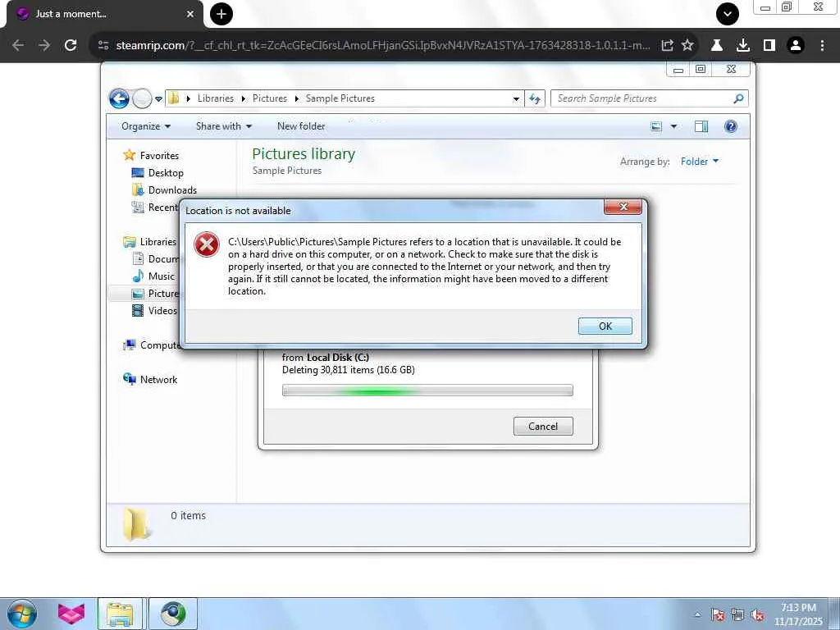Click the Libraries folder icon in navigation pane
Screen dimensions: 840x630
click(130, 242)
